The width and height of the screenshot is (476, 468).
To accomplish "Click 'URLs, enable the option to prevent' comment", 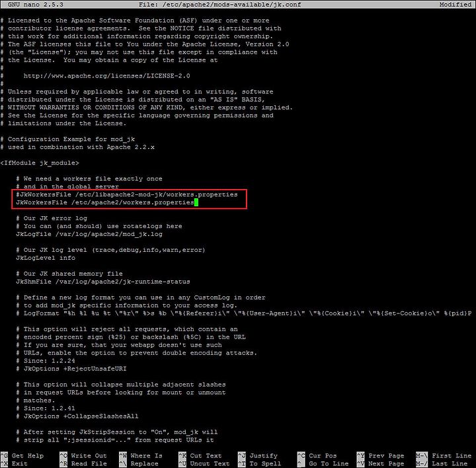I will tap(137, 353).
